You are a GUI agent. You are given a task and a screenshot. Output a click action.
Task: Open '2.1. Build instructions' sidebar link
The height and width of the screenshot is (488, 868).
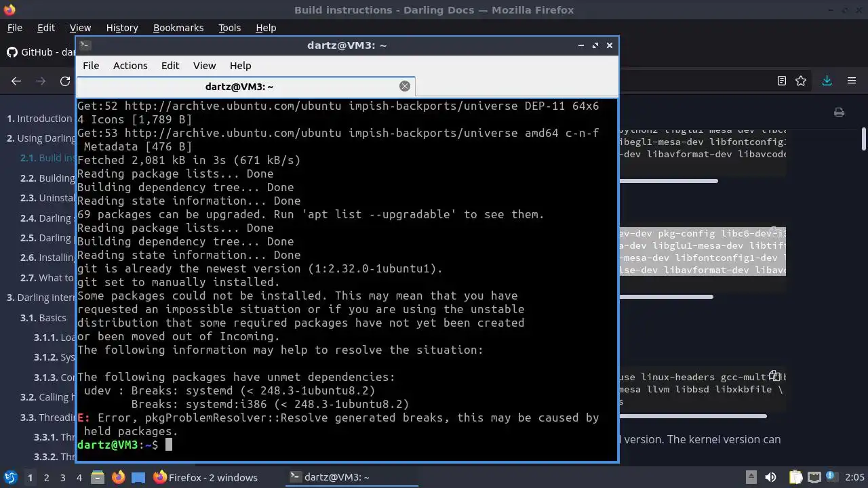48,158
